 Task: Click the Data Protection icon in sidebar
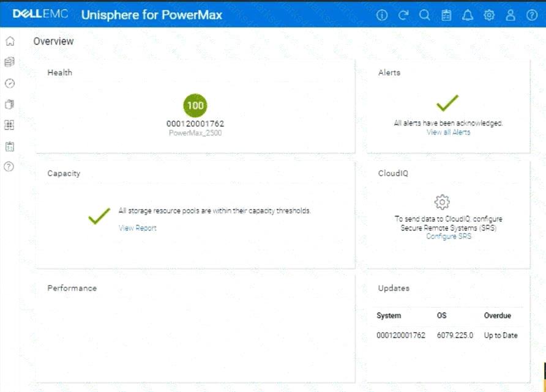(x=9, y=104)
